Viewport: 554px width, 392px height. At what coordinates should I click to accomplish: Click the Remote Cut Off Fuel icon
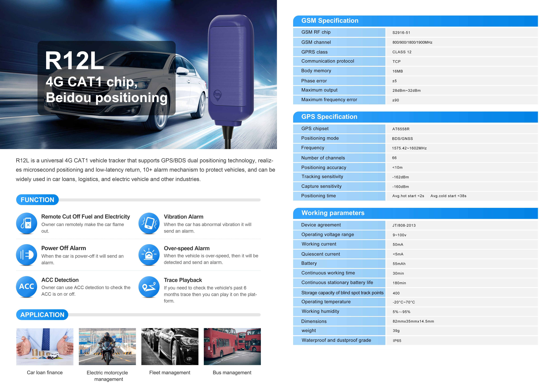(27, 223)
